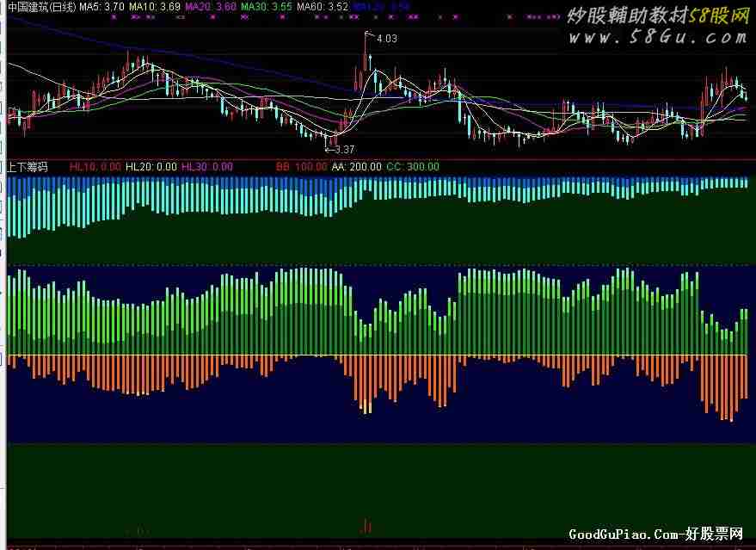756x550 pixels.
Task: Select the MA30: 3.55 indicator label
Action: (267, 6)
